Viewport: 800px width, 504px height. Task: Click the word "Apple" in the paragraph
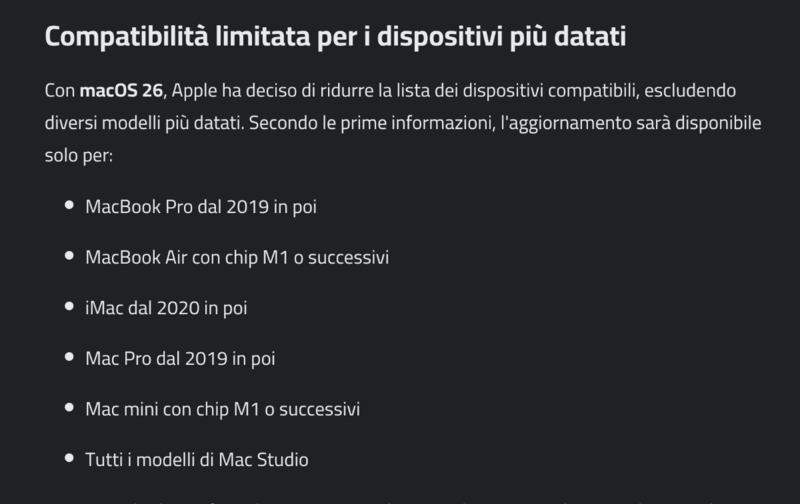195,91
